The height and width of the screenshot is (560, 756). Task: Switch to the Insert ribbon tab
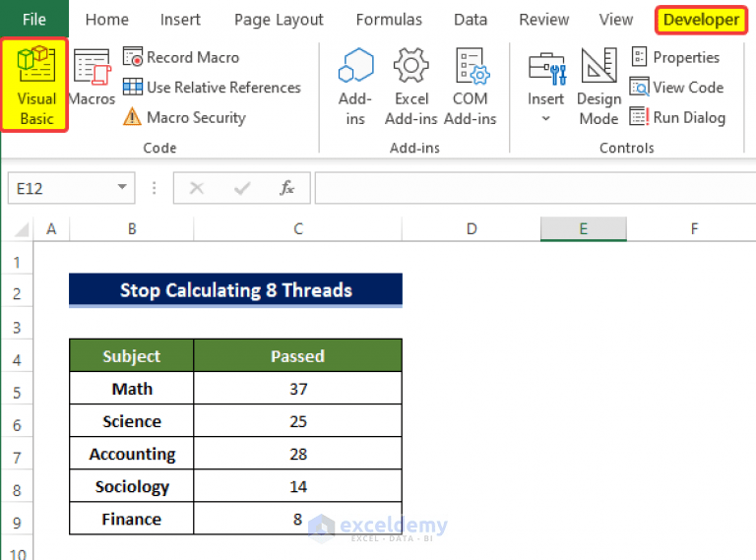coord(180,20)
